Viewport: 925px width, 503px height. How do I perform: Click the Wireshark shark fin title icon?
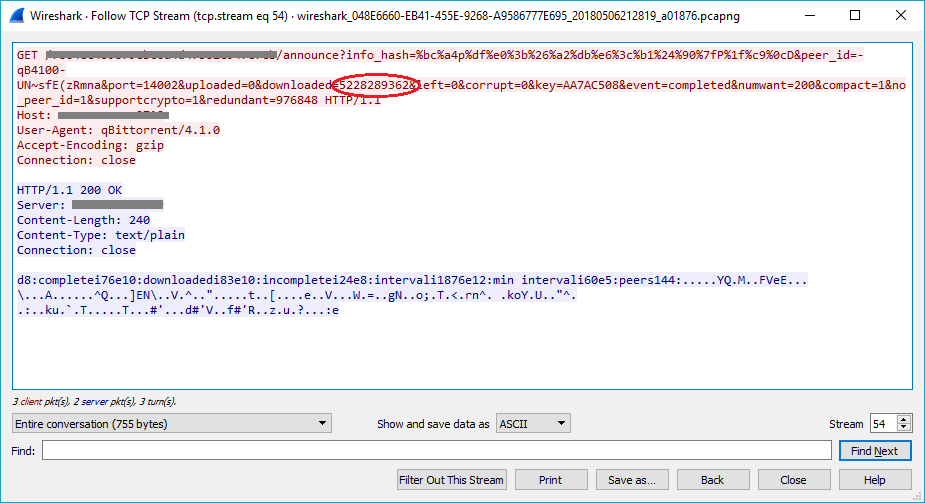click(x=17, y=16)
